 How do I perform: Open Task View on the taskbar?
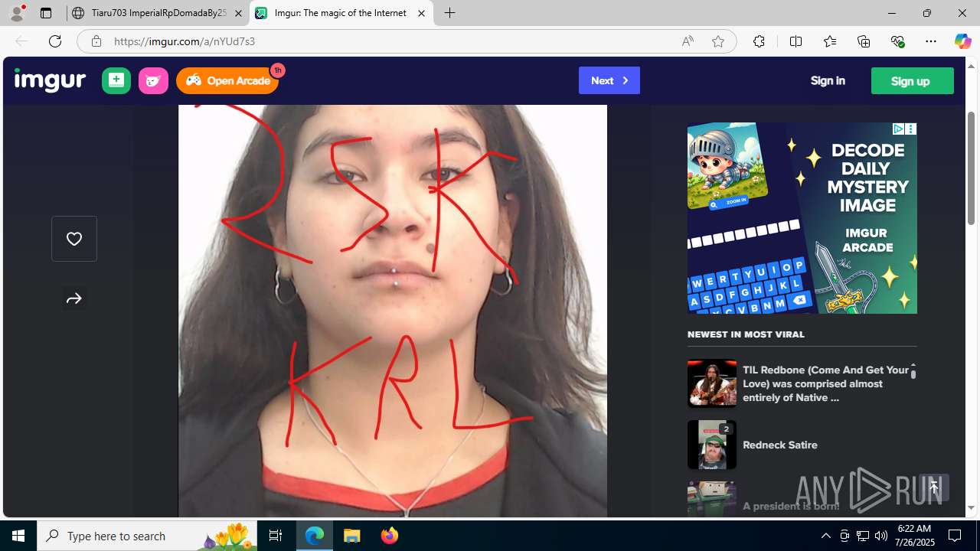pyautogui.click(x=276, y=536)
